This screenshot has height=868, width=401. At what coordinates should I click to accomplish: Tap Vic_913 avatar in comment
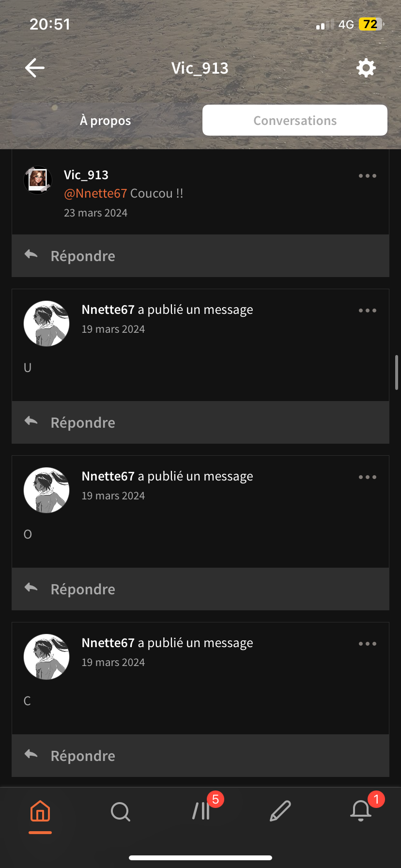[38, 180]
